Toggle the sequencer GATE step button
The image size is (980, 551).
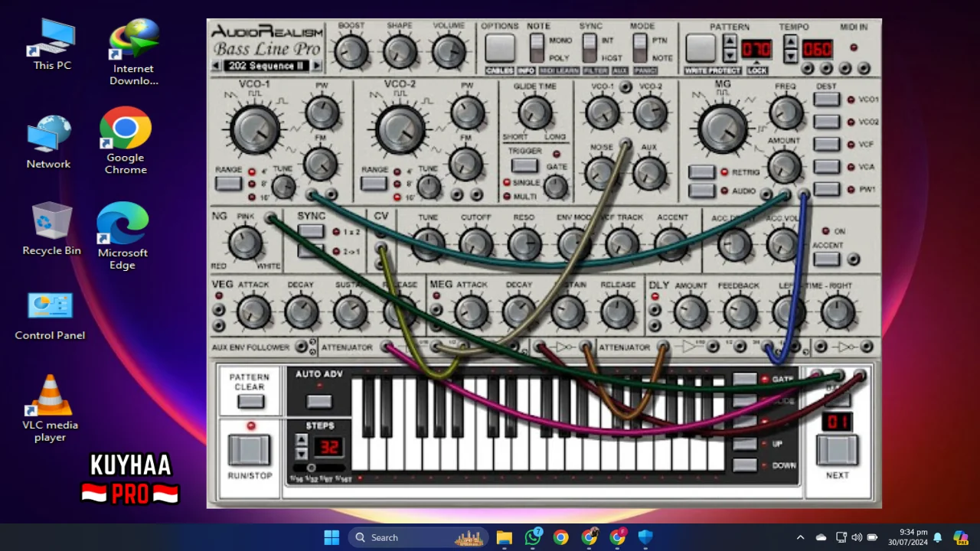[744, 380]
